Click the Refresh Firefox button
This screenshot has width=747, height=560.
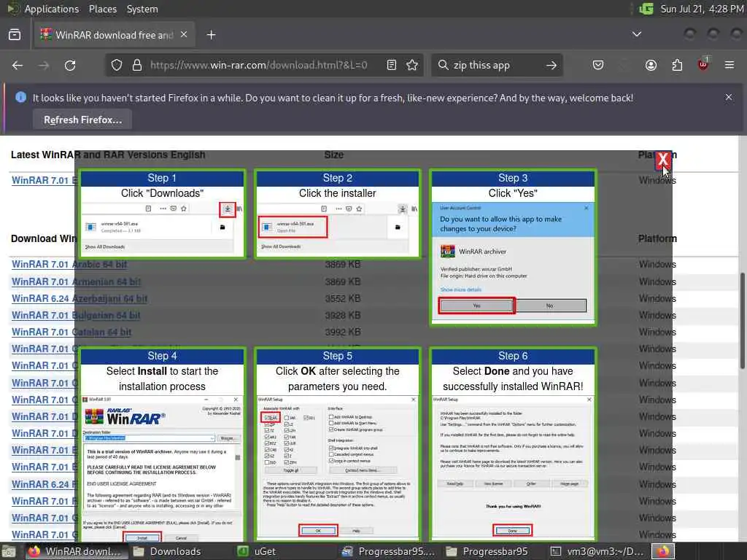coord(82,120)
